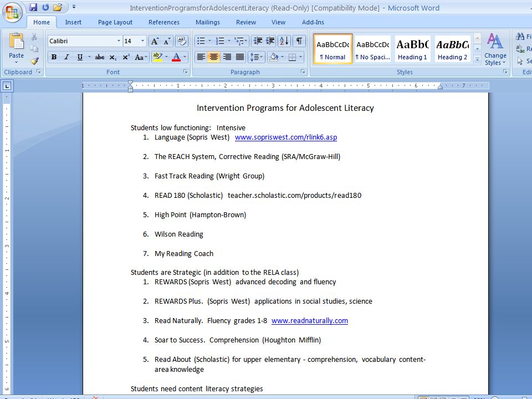Image resolution: width=532 pixels, height=399 pixels.
Task: Grow font size with the large A
Action: [x=155, y=41]
